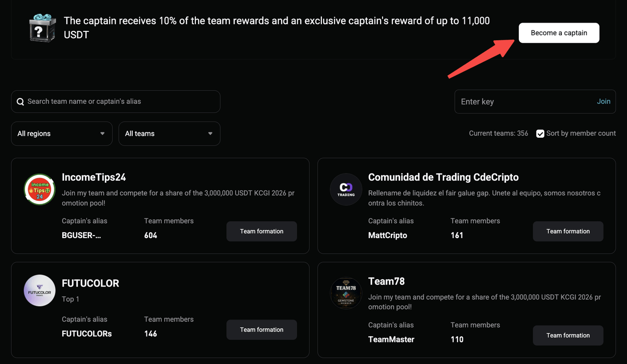627x364 pixels.
Task: Click the mystery gift box icon
Action: click(x=43, y=27)
